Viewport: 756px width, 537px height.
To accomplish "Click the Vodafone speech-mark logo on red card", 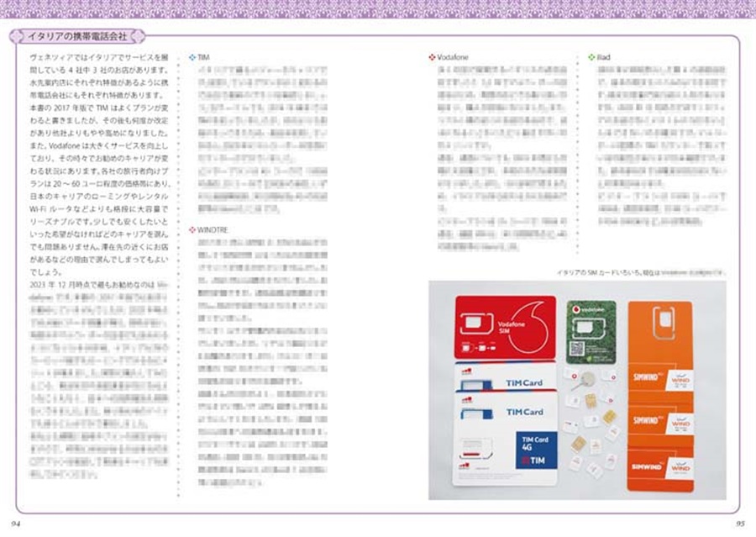I will (529, 327).
